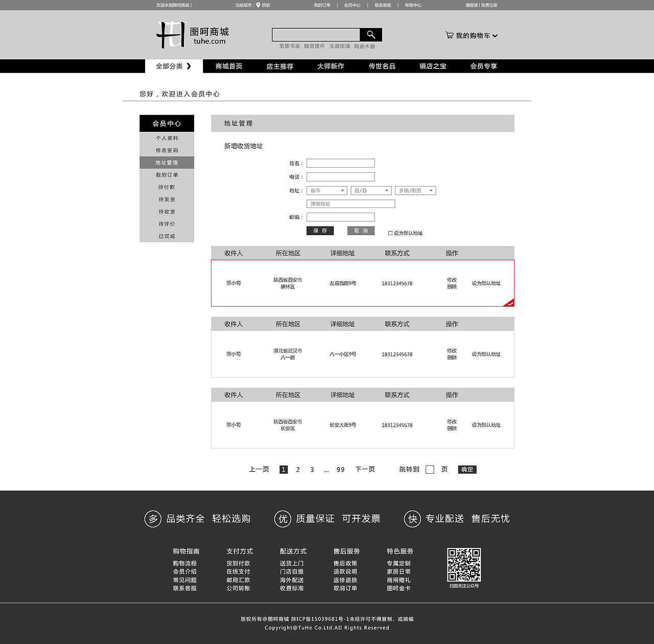The height and width of the screenshot is (644, 654).
Task: Click the 快 专业配送 circular badge
Action: [412, 518]
